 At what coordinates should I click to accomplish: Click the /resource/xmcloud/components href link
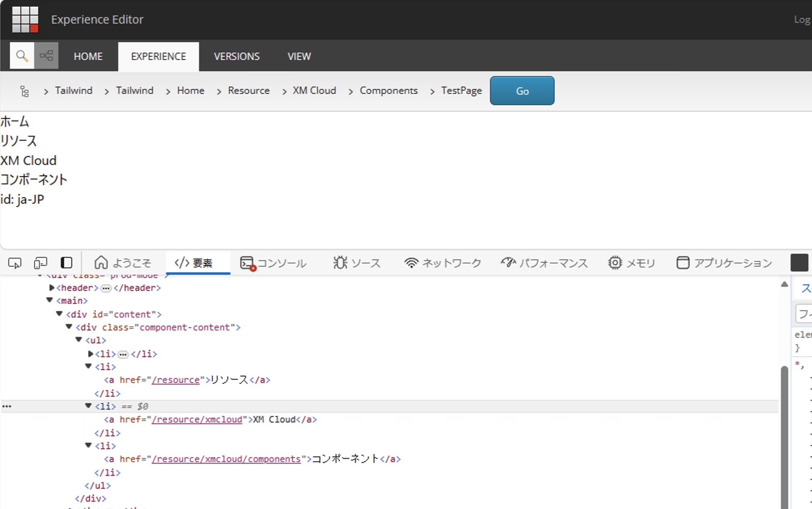(x=226, y=459)
